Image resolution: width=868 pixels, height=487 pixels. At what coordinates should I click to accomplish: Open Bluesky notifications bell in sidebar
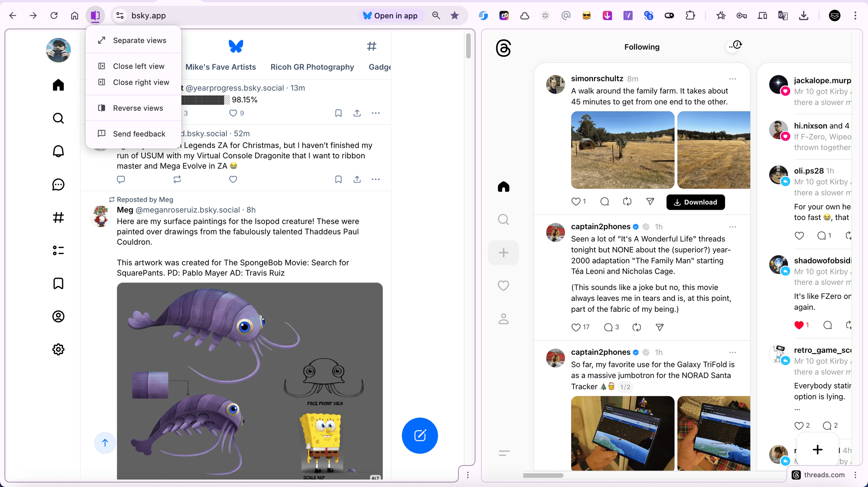pos(58,151)
